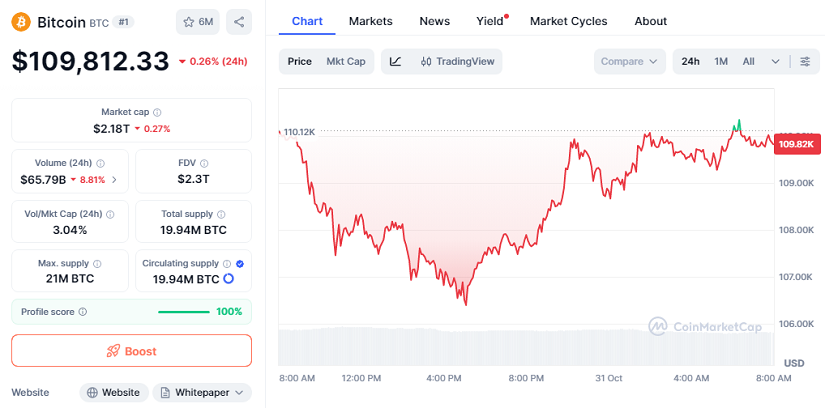The height and width of the screenshot is (408, 825).
Task: Open the Market Cycles tab
Action: (x=568, y=22)
